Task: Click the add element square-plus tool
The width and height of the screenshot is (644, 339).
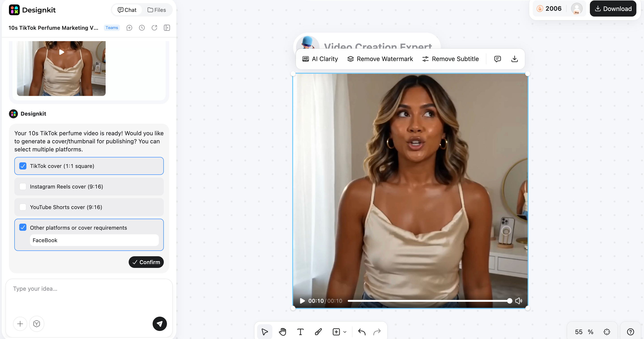Action: pyautogui.click(x=336, y=332)
